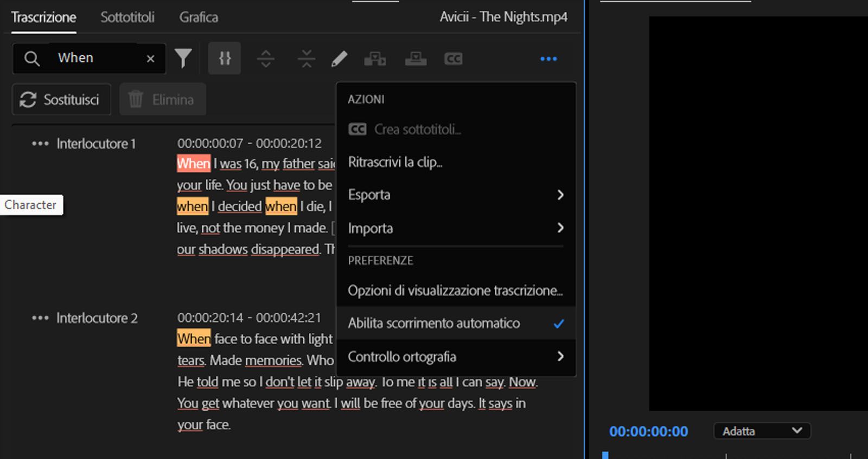Click the second highlighted 'when' before 'I die'
The image size is (868, 459).
click(x=281, y=206)
